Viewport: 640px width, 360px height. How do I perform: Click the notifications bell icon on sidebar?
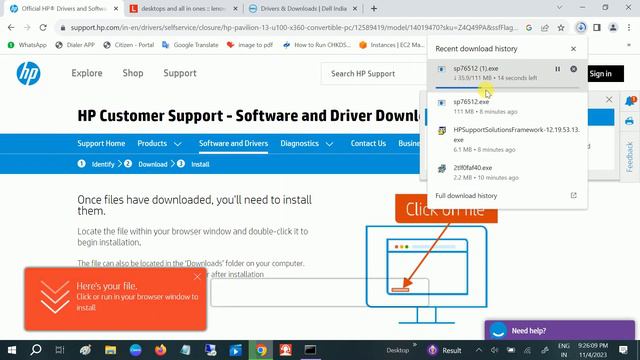coord(630,101)
